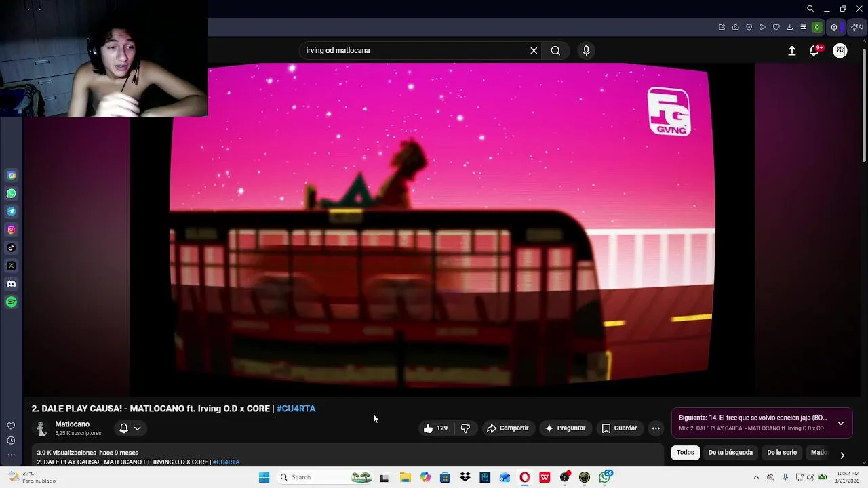Open TikTok in the Opera sidebar
Viewport: 868px width, 488px height.
click(12, 248)
